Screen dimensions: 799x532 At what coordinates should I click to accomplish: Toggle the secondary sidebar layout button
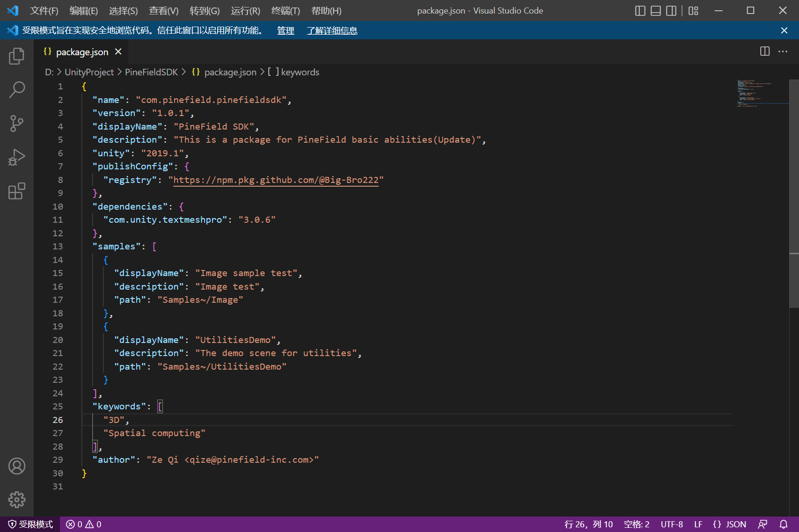pyautogui.click(x=671, y=10)
